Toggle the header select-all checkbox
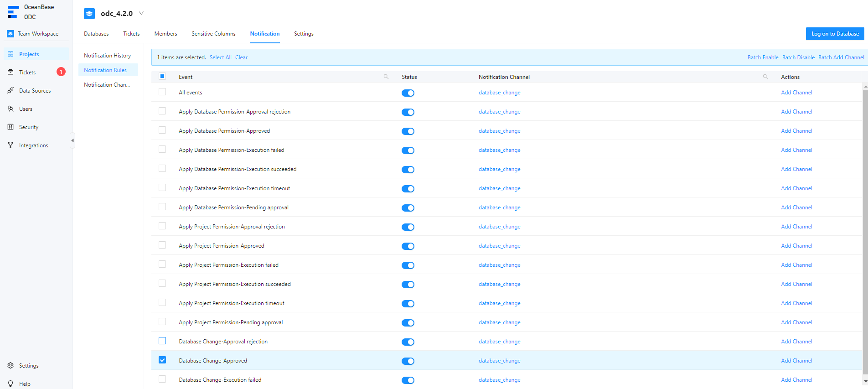Viewport: 868px width, 389px height. [162, 77]
